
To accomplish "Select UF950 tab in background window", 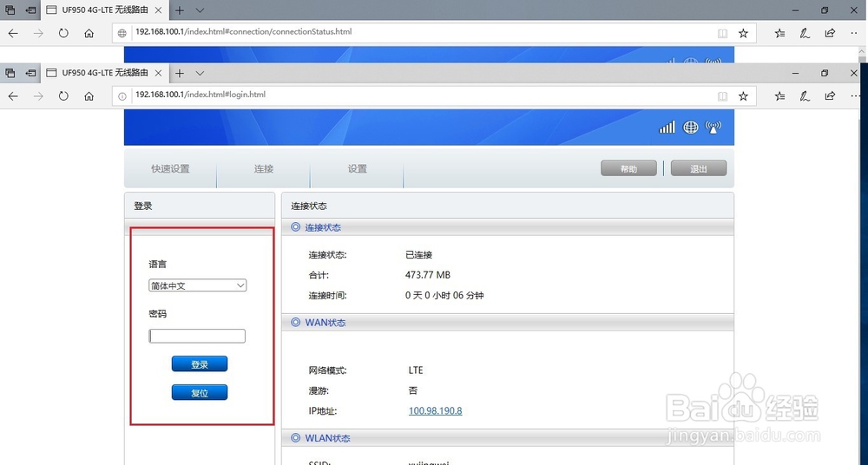I will 104,10.
